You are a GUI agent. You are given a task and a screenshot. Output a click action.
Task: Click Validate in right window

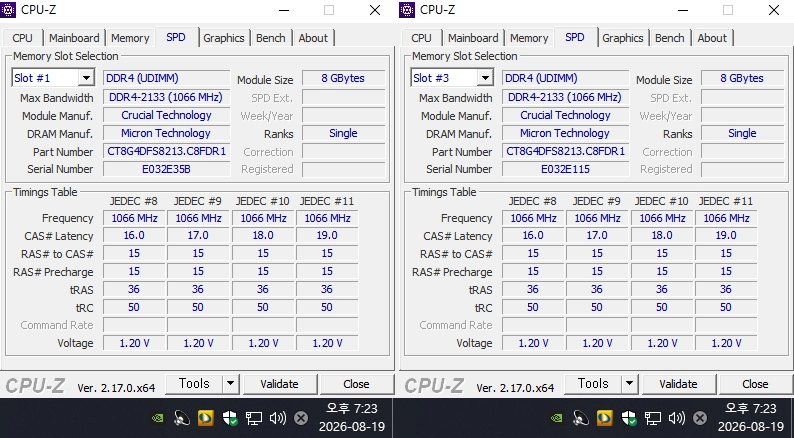pyautogui.click(x=679, y=384)
